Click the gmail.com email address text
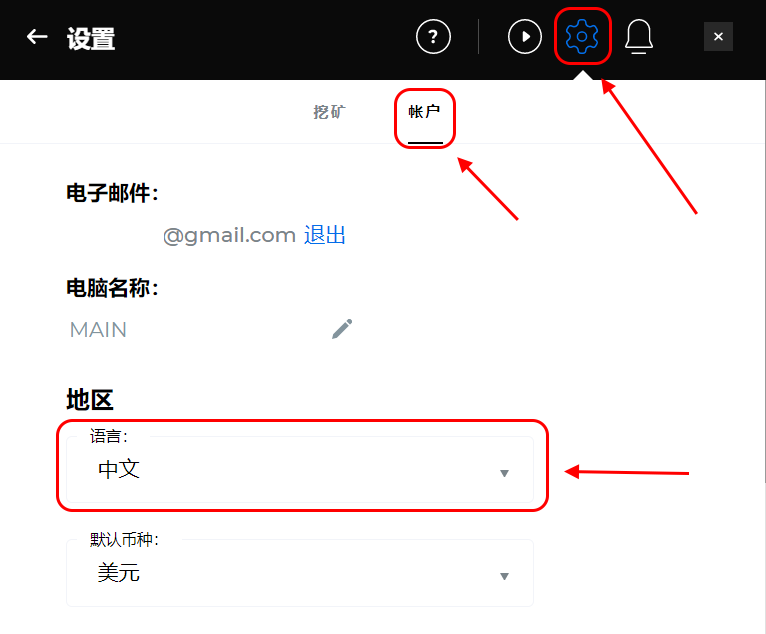This screenshot has height=634, width=766. 229,235
